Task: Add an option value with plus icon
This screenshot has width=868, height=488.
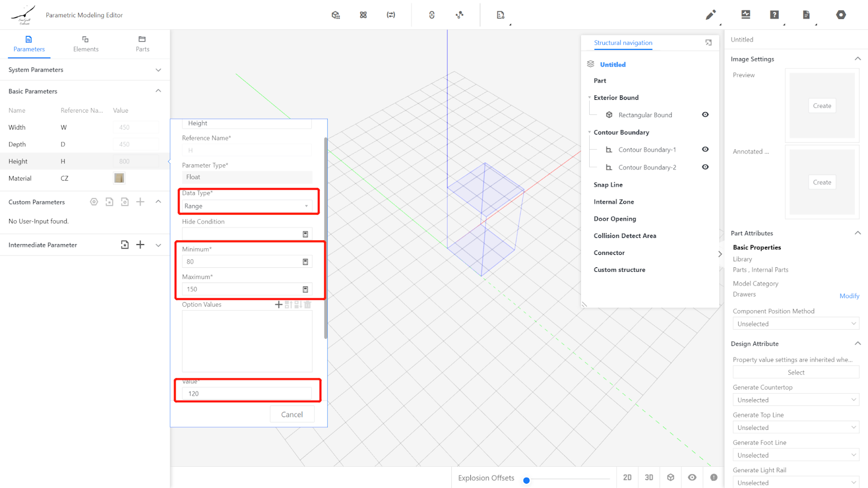Action: point(278,305)
